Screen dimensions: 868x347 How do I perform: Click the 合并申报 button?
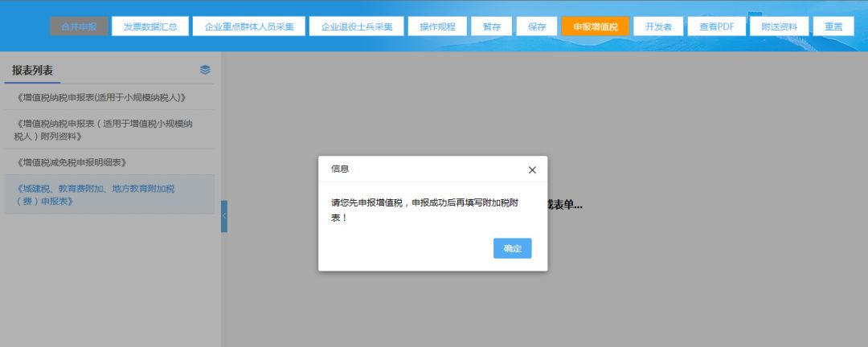[x=79, y=27]
